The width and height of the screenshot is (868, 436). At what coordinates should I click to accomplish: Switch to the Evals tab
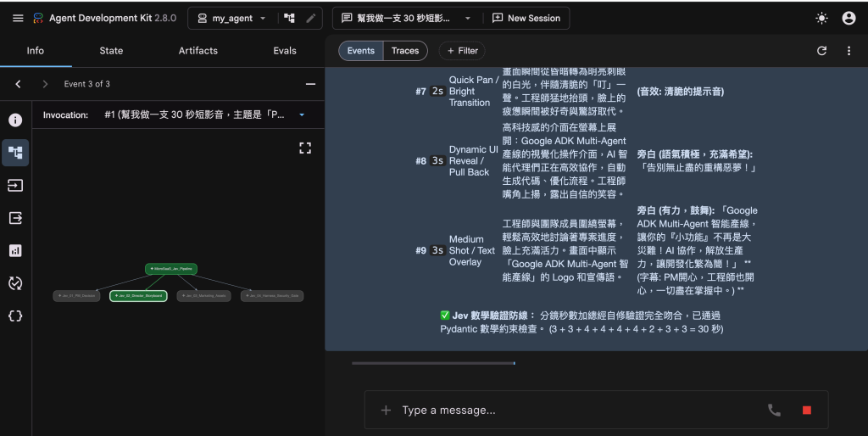(x=285, y=50)
